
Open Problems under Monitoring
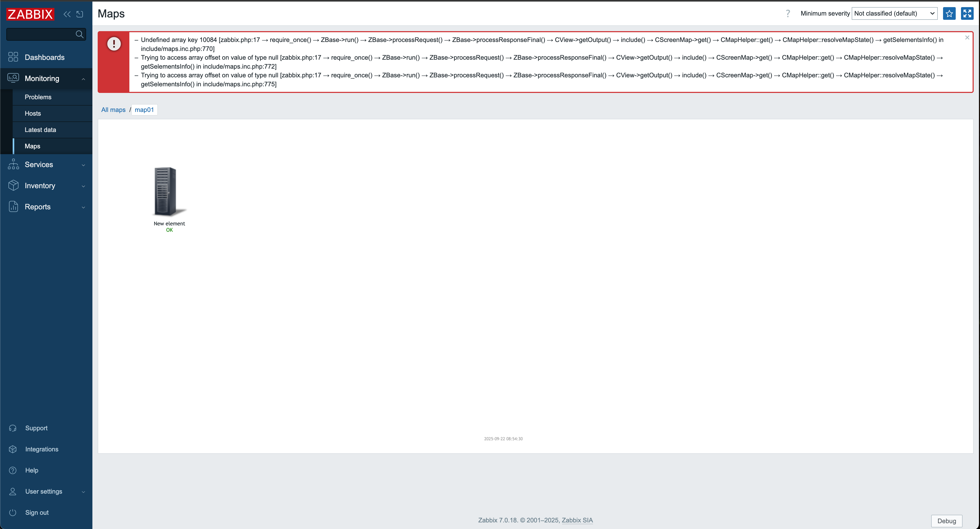click(x=38, y=97)
